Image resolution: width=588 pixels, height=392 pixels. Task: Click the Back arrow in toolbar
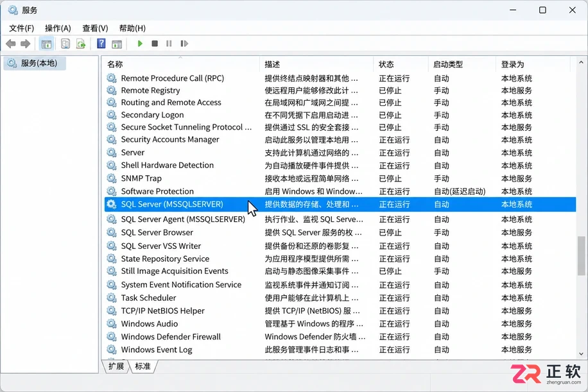click(x=11, y=44)
